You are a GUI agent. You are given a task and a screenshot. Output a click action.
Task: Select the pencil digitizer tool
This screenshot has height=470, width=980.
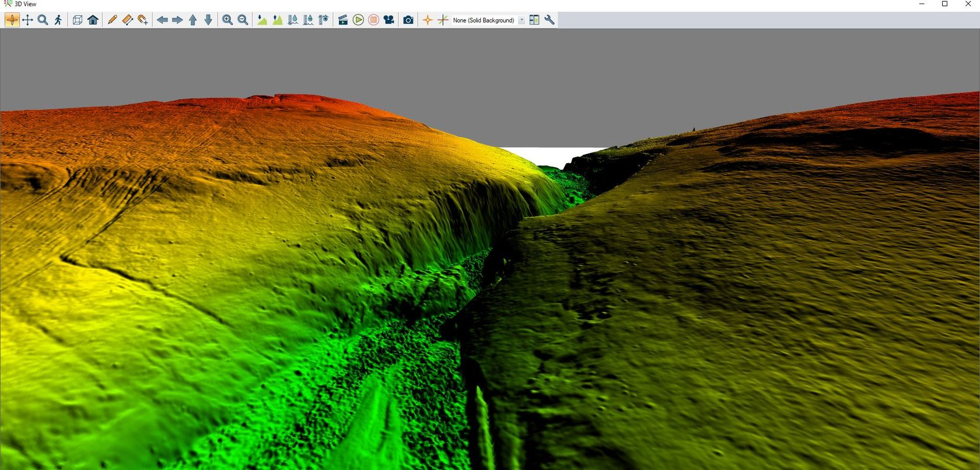tap(112, 20)
